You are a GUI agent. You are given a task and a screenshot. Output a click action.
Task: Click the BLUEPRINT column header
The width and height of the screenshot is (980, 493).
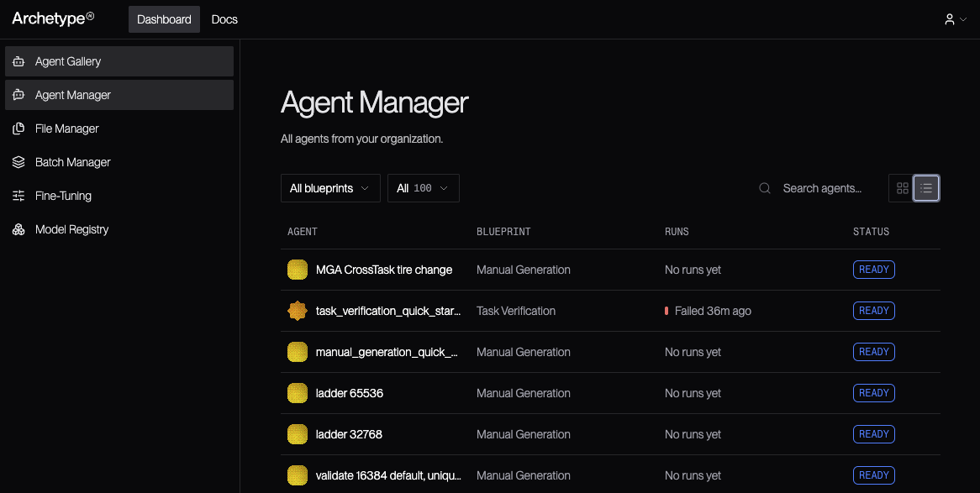pyautogui.click(x=503, y=231)
